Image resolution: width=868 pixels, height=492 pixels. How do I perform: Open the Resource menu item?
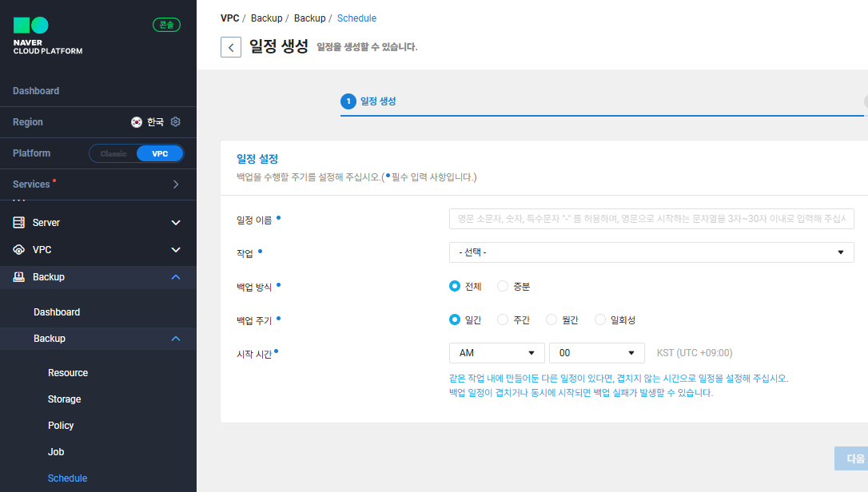point(67,373)
